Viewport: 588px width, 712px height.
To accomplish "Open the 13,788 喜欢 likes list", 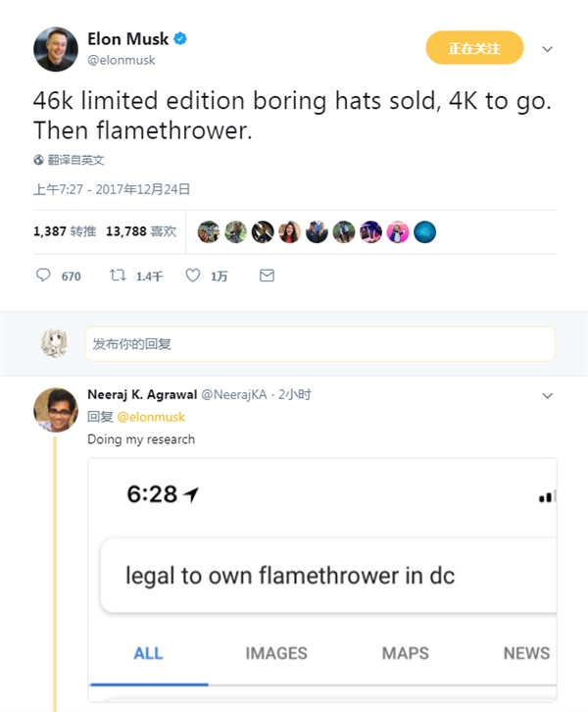I will [140, 231].
